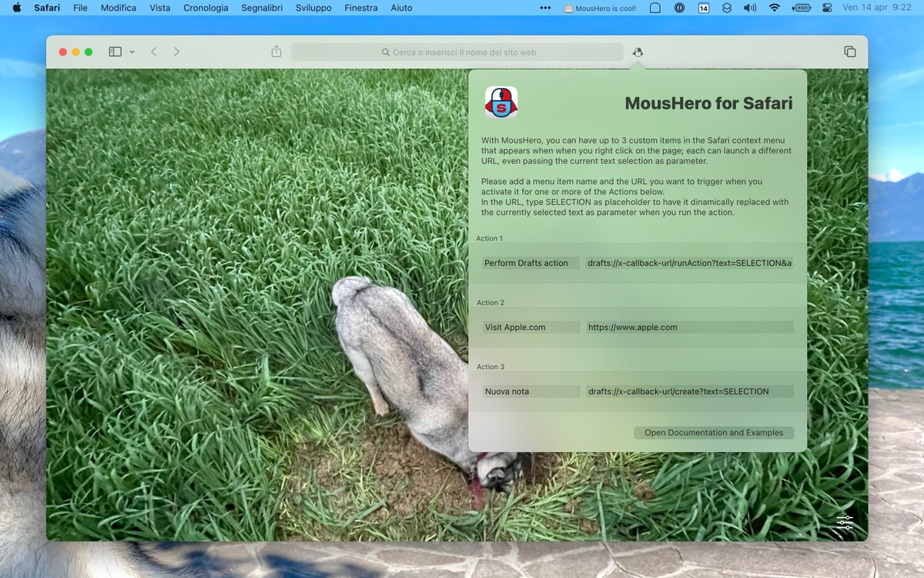Open the Dropbox menu bar icon
This screenshot has height=578, width=924.
point(727,8)
